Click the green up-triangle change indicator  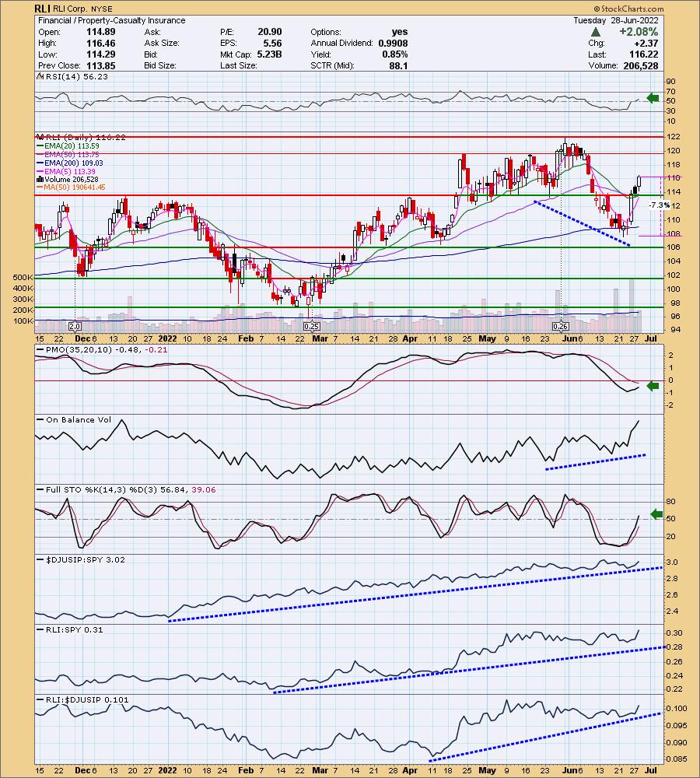click(x=596, y=32)
